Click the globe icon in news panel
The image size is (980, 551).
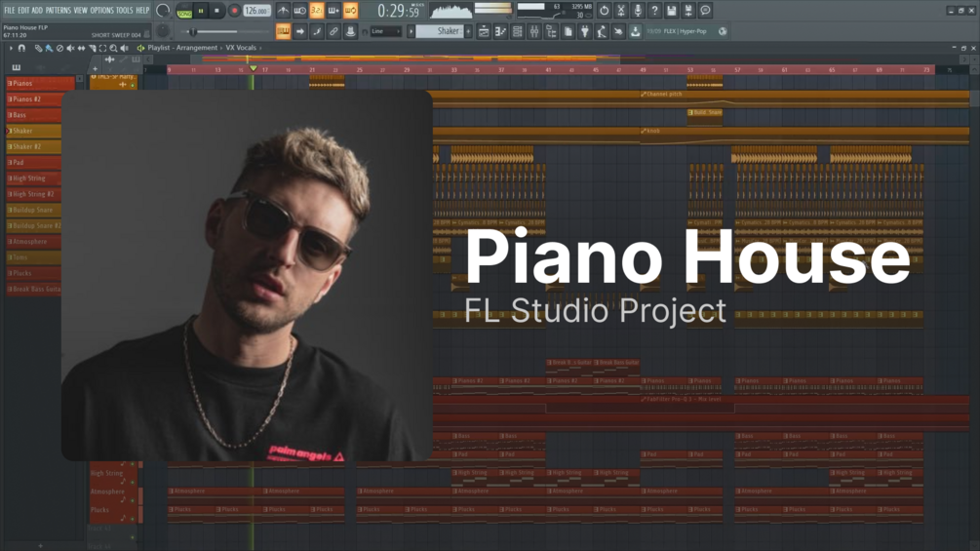tap(723, 31)
